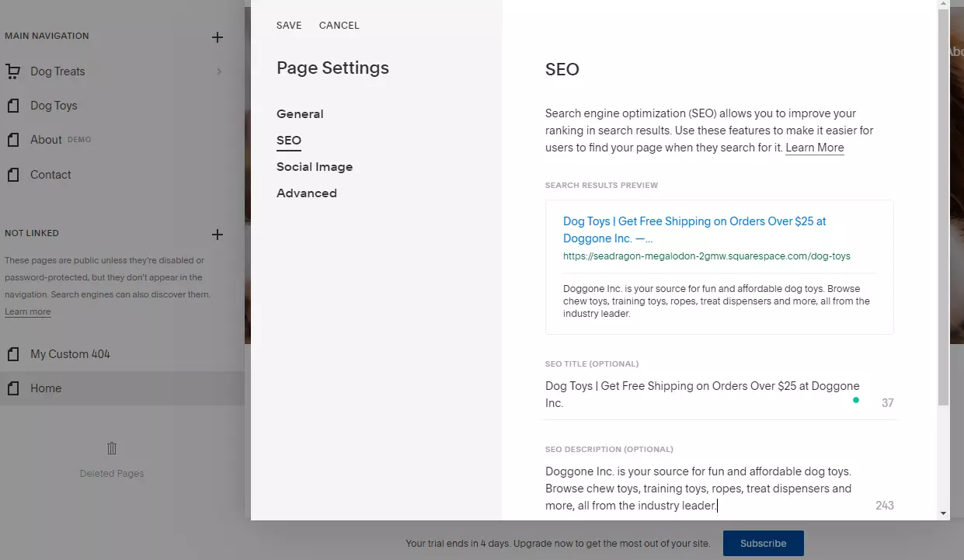Click green SEO title length indicator dot
This screenshot has width=964, height=560.
[856, 401]
